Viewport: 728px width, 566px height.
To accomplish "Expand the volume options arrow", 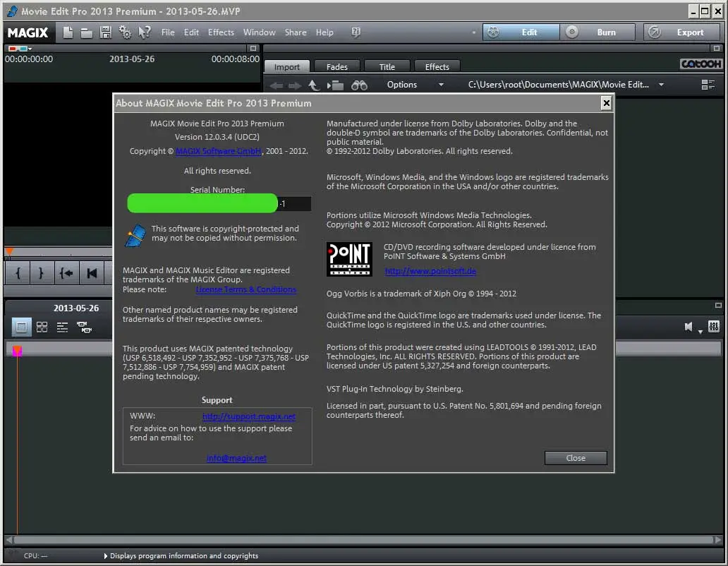I will point(700,332).
